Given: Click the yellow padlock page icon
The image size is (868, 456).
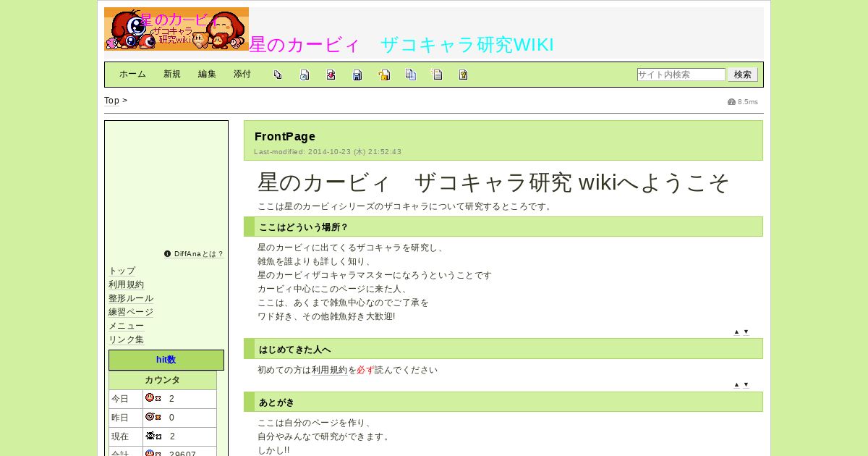Looking at the screenshot, I should [384, 75].
